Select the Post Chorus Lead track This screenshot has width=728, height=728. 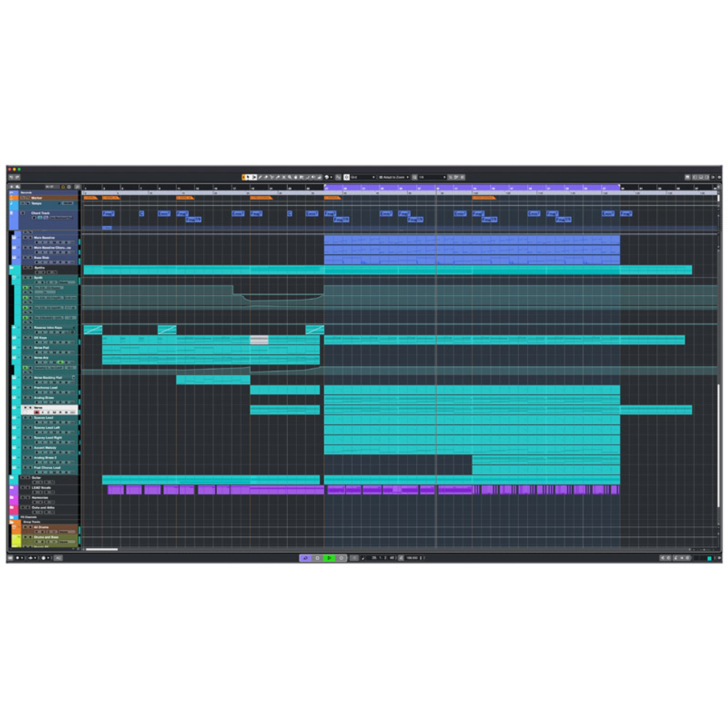47,468
